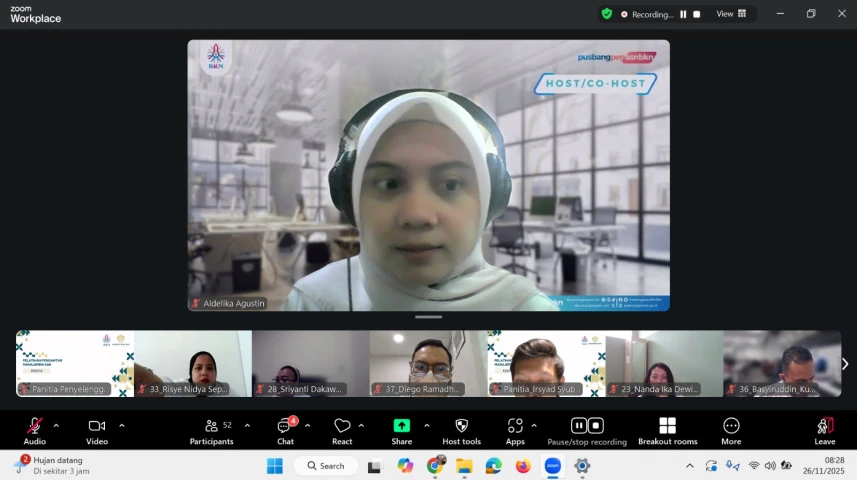The image size is (857, 480).
Task: Open the Hujan datang weather widget
Action: [x=52, y=465]
